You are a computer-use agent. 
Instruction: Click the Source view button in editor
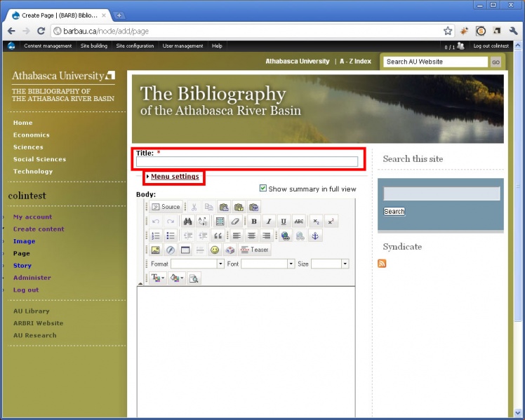[166, 207]
